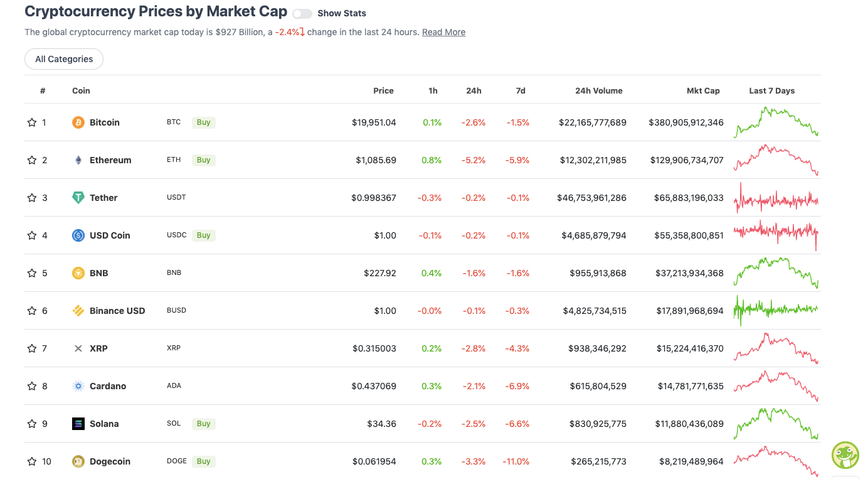The image size is (868, 479).
Task: Mark XRP as favorite star
Action: [x=32, y=348]
